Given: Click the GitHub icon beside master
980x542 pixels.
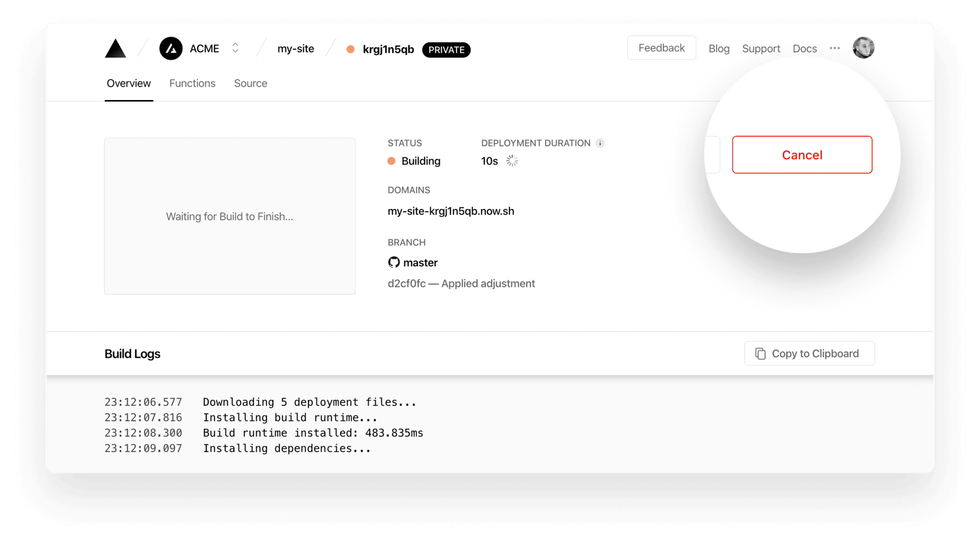Looking at the screenshot, I should point(394,263).
